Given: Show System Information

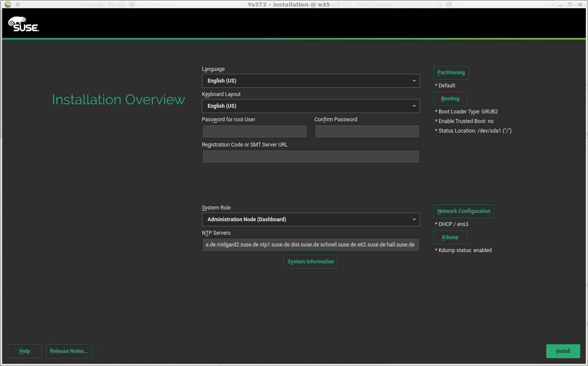Looking at the screenshot, I should coord(311,262).
